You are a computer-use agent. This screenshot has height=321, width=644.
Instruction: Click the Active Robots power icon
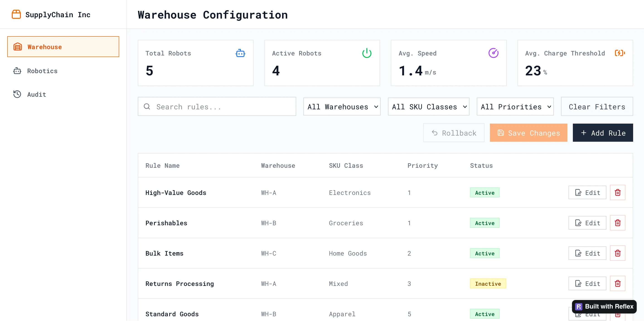(x=366, y=53)
